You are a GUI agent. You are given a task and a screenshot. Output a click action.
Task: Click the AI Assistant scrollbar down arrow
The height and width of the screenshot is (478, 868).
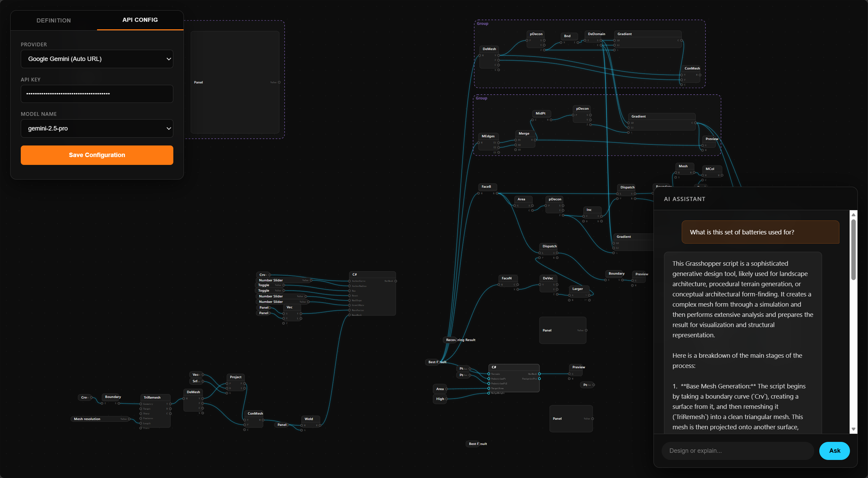point(853,429)
